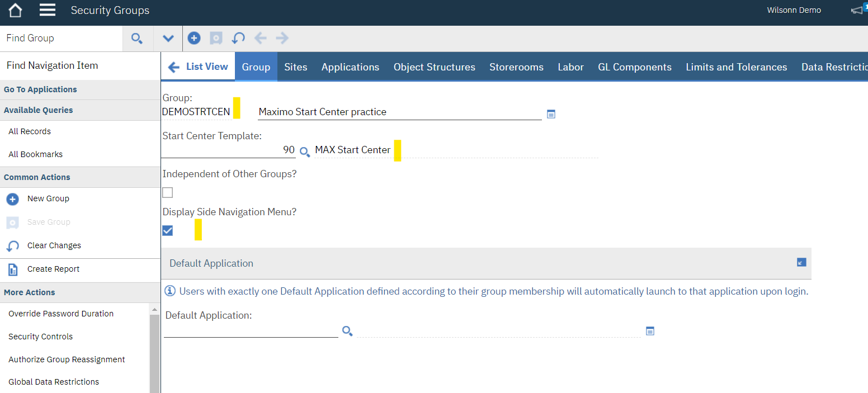Toggle the Default Application section checkbox
868x393 pixels.
point(801,262)
